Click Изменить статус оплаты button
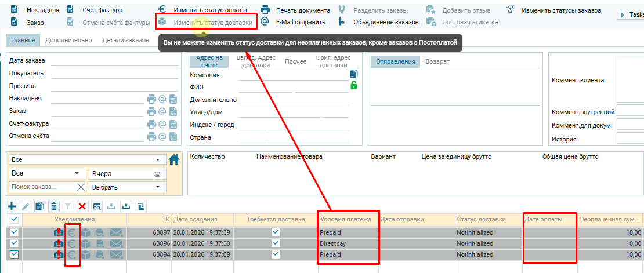The width and height of the screenshot is (644, 273). coord(202,10)
